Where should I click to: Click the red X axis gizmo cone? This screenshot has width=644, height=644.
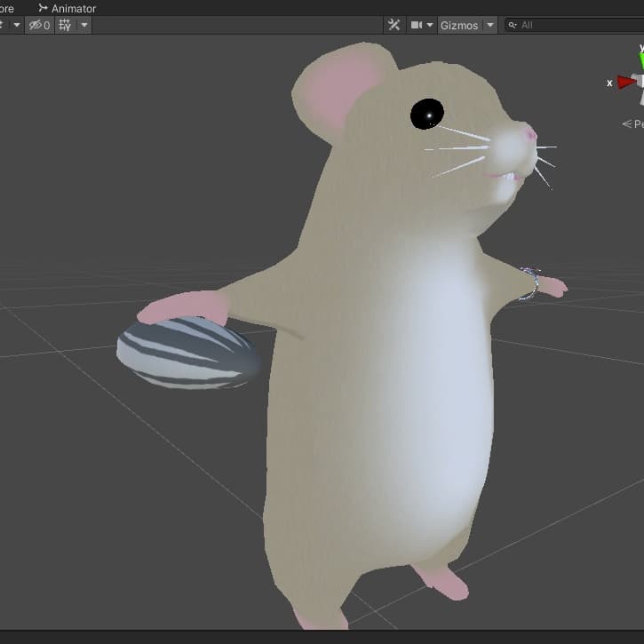626,83
